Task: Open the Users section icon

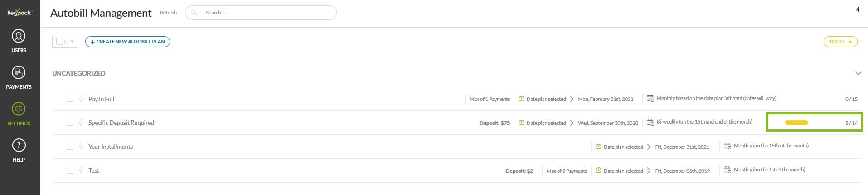Action: pyautogui.click(x=19, y=36)
